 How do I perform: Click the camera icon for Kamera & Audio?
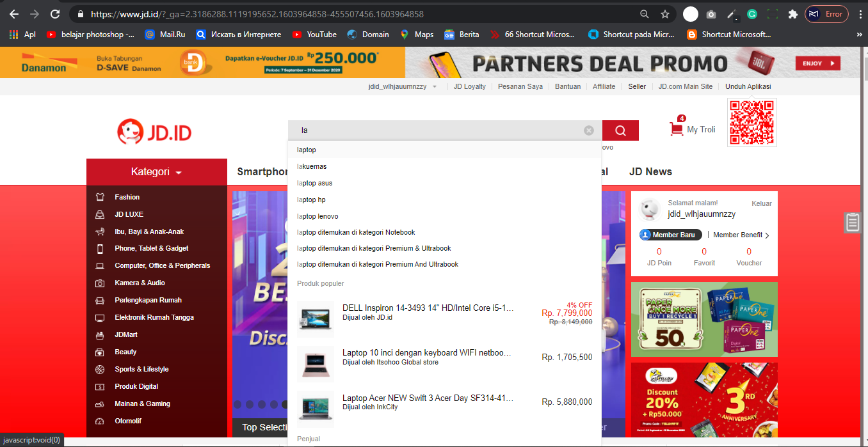[x=100, y=283]
